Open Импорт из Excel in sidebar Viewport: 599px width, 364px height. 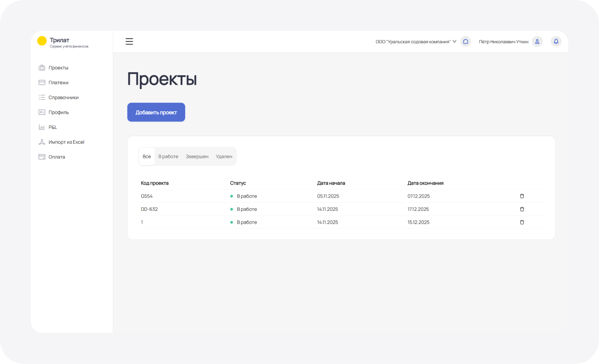pyautogui.click(x=66, y=142)
